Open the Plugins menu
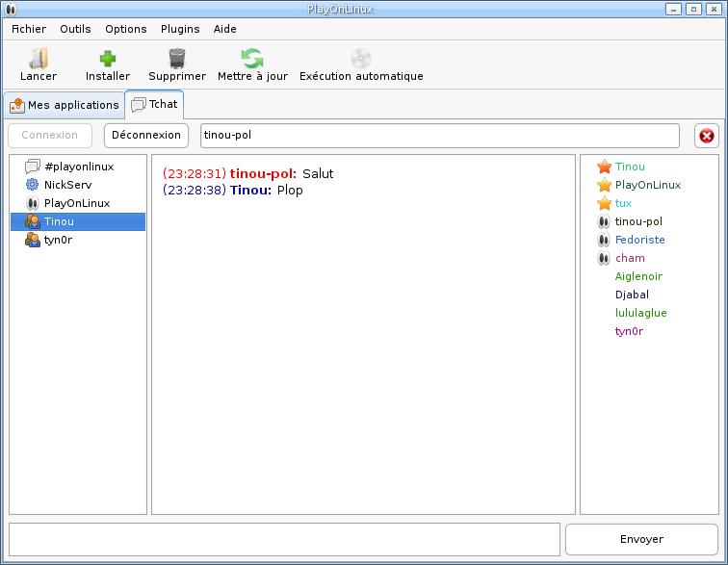Viewport: 728px width, 565px height. point(180,29)
